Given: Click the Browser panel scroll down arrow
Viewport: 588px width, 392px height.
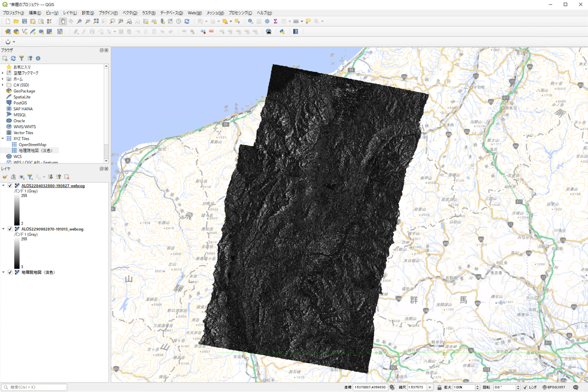Looking at the screenshot, I should pos(106,161).
